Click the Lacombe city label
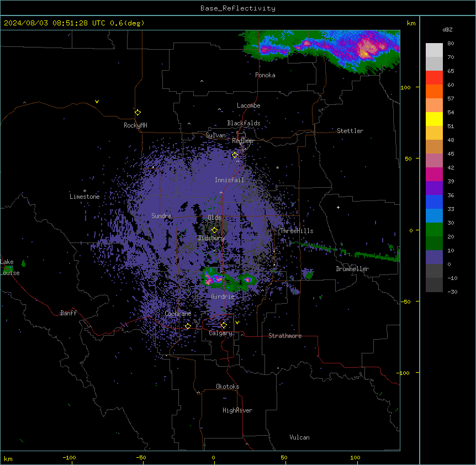Image resolution: width=476 pixels, height=465 pixels. [248, 105]
